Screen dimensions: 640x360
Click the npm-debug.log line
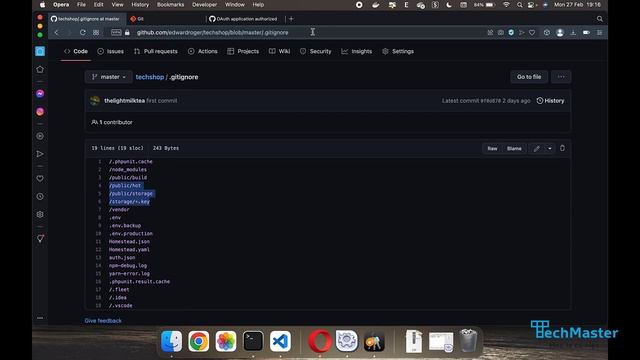128,266
